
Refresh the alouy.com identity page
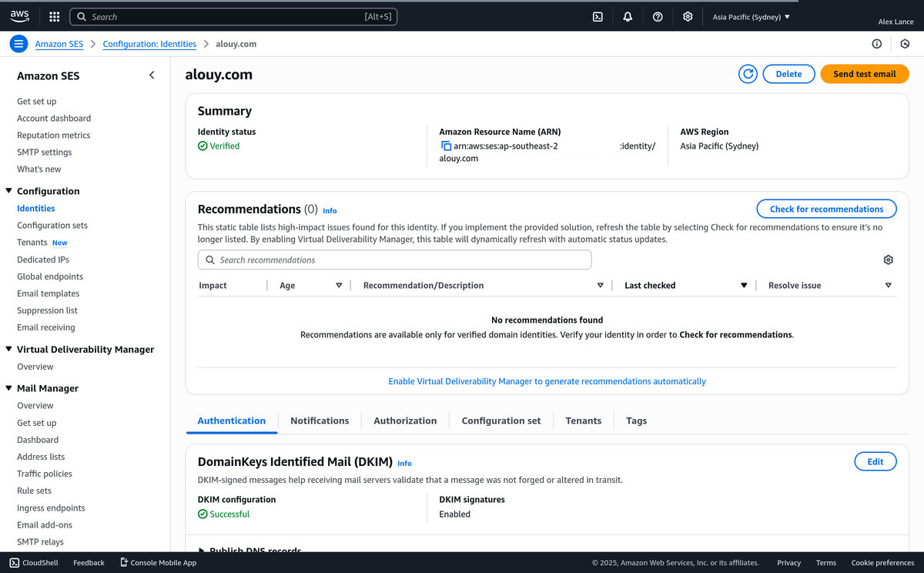point(747,74)
